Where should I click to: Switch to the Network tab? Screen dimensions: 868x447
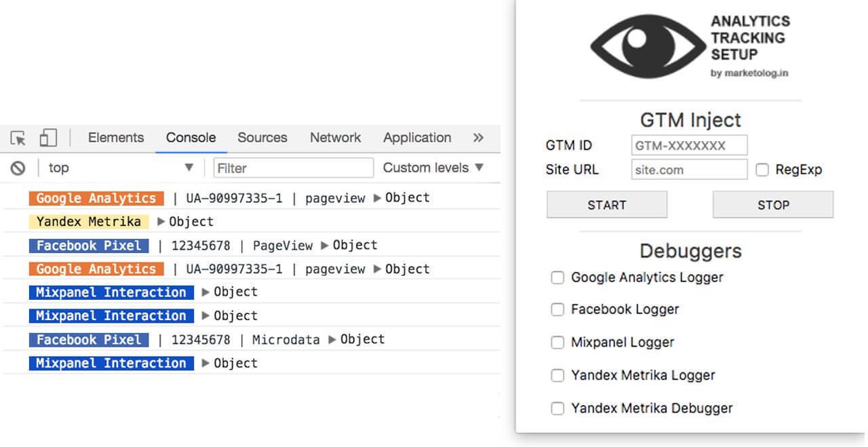[335, 138]
